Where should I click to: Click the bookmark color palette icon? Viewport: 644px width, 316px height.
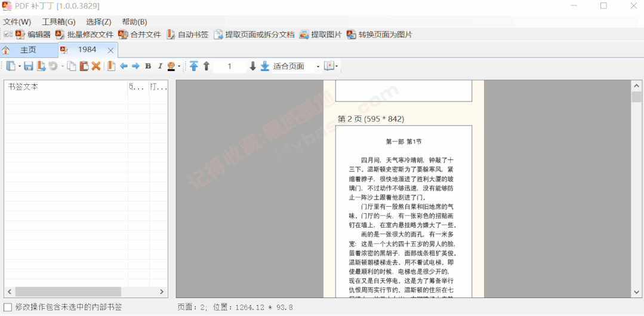tap(172, 66)
